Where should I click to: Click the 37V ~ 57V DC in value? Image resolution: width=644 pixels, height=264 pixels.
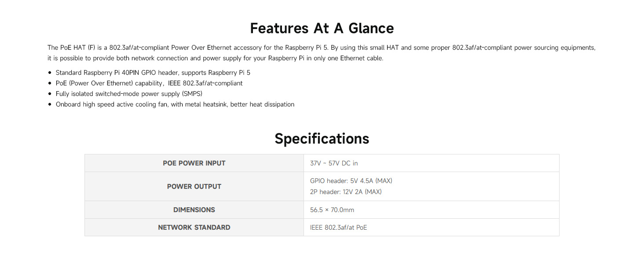click(x=334, y=163)
